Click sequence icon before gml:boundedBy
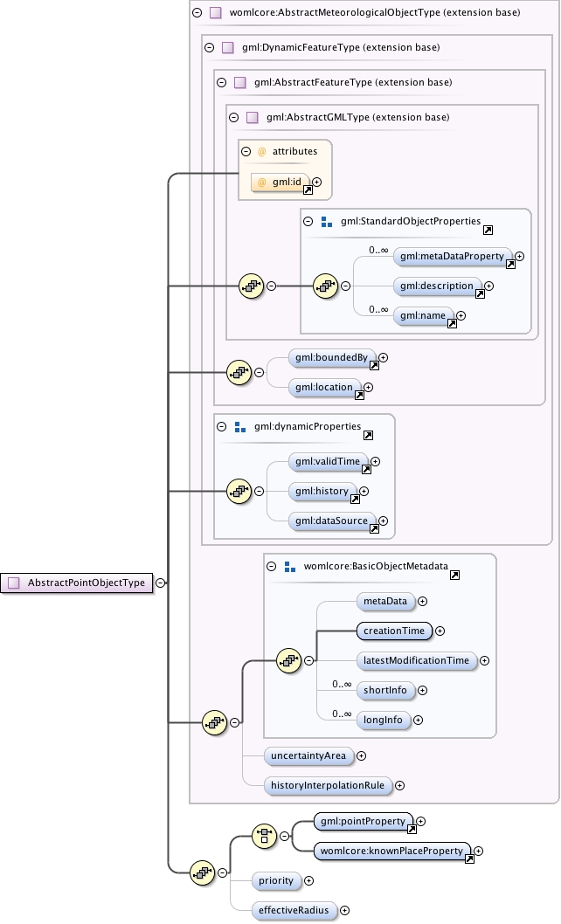The height and width of the screenshot is (924, 561). pos(239,372)
